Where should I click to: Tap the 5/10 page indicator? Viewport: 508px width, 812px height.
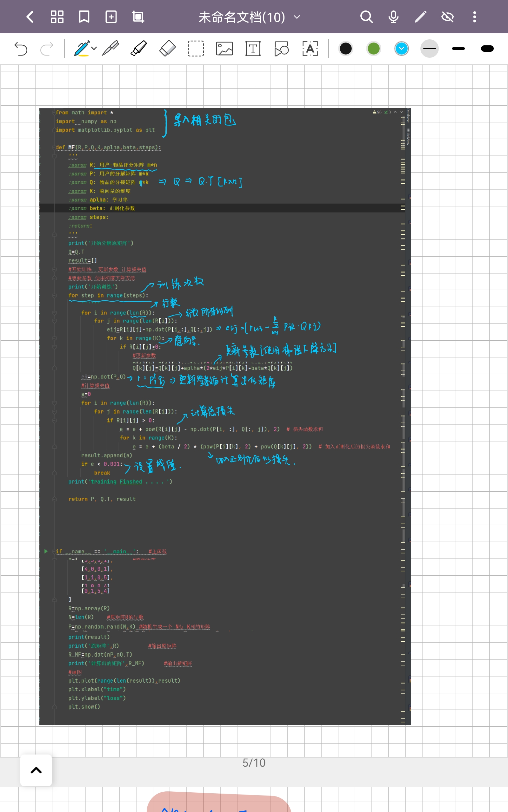coord(254,763)
